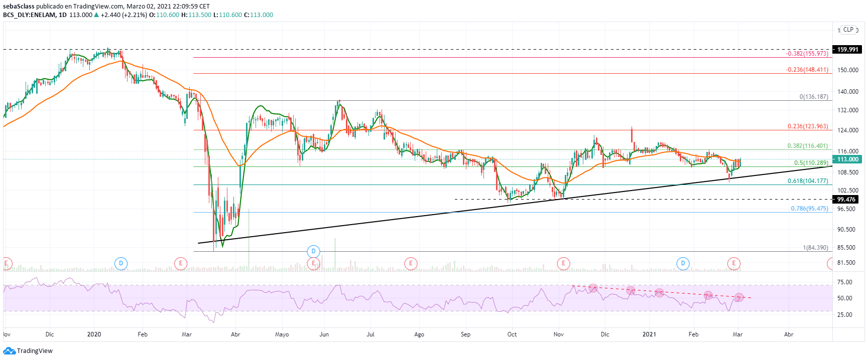
Task: Click Fibonacci label 1(84.390)
Action: pos(816,248)
